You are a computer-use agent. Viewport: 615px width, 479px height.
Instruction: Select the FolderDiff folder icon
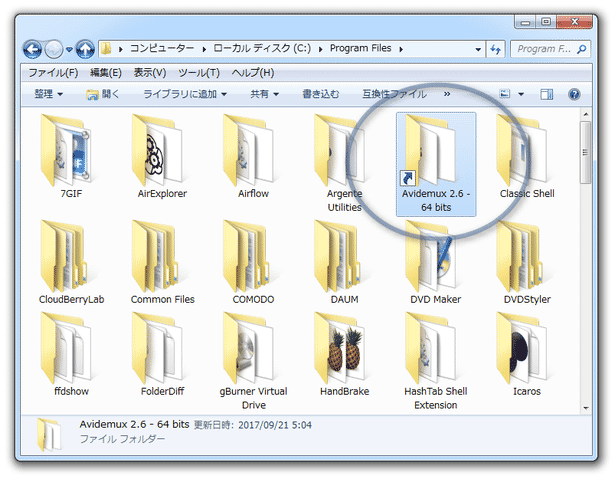158,348
